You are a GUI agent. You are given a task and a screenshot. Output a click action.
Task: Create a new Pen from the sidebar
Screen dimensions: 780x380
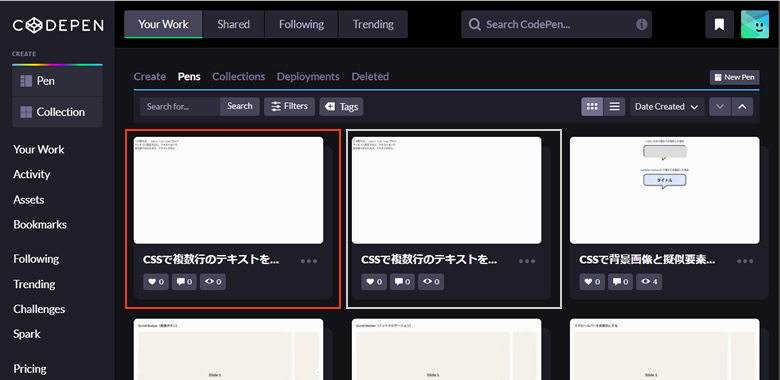[x=58, y=81]
